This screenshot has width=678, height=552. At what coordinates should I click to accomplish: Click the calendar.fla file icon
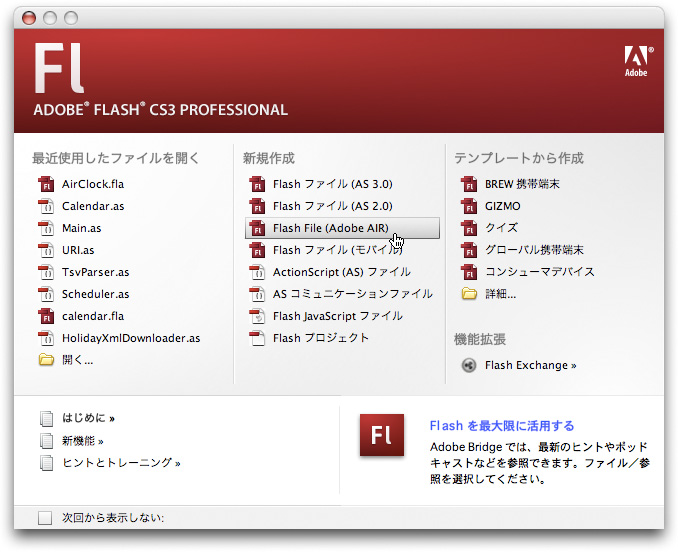(x=46, y=316)
